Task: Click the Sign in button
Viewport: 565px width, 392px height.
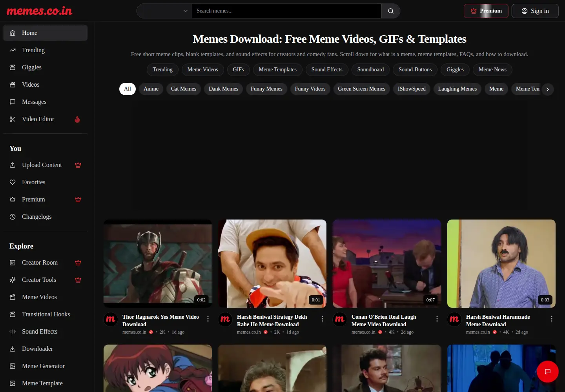Action: [535, 11]
